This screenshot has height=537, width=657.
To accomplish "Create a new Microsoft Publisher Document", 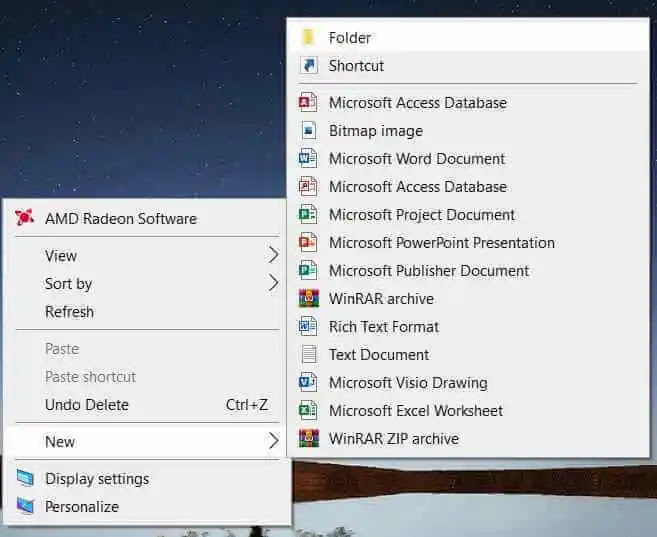I will [x=468, y=271].
